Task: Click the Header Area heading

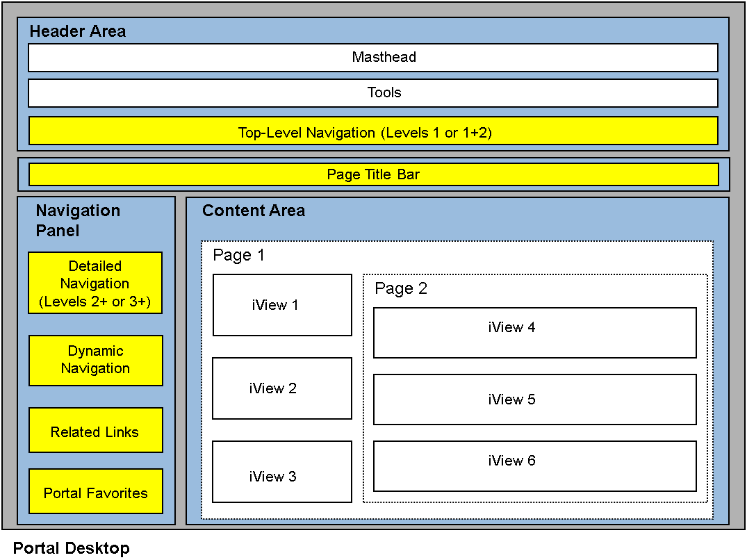Action: coord(78,31)
